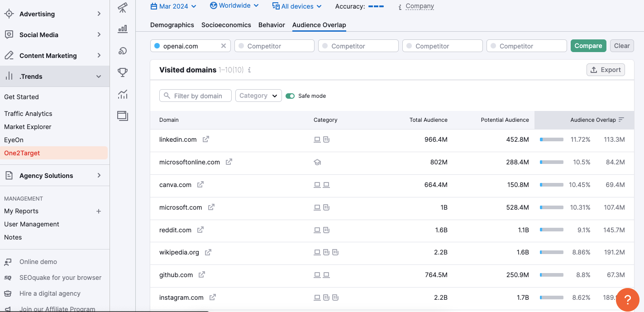This screenshot has height=312, width=644.
Task: Open SEOquake for your browser link
Action: pyautogui.click(x=60, y=278)
